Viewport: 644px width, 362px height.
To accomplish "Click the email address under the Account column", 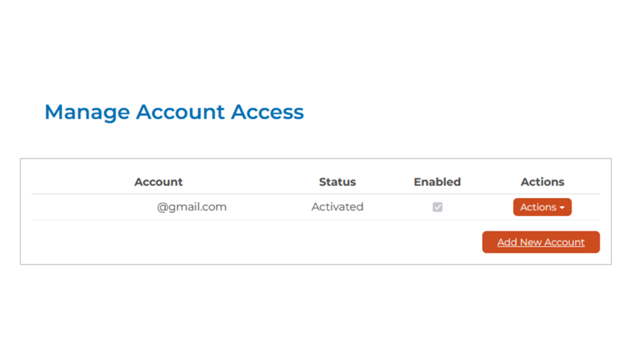I will tap(192, 207).
